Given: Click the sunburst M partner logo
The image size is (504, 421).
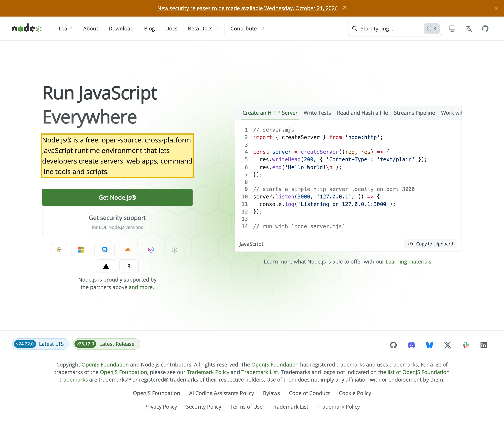Looking at the screenshot, I should [59, 249].
